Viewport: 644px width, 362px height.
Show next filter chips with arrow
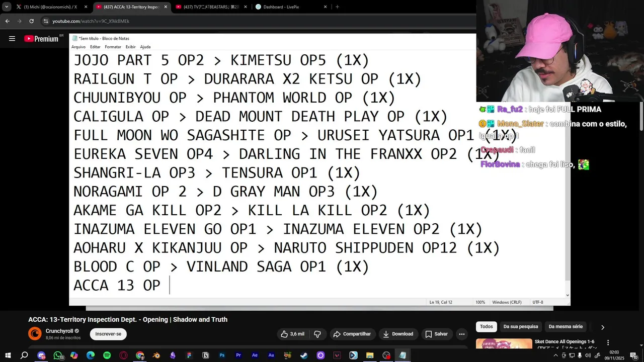click(x=603, y=327)
